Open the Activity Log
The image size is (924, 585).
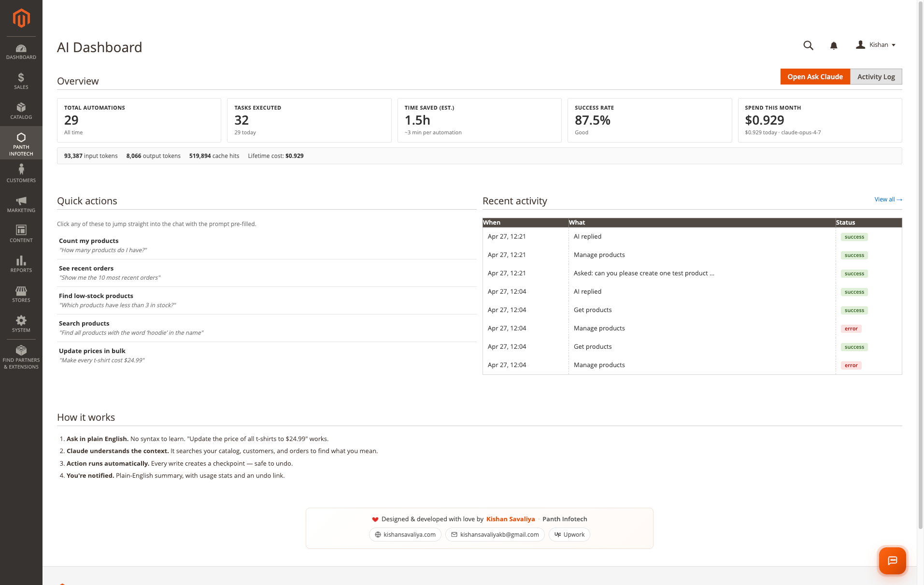876,77
